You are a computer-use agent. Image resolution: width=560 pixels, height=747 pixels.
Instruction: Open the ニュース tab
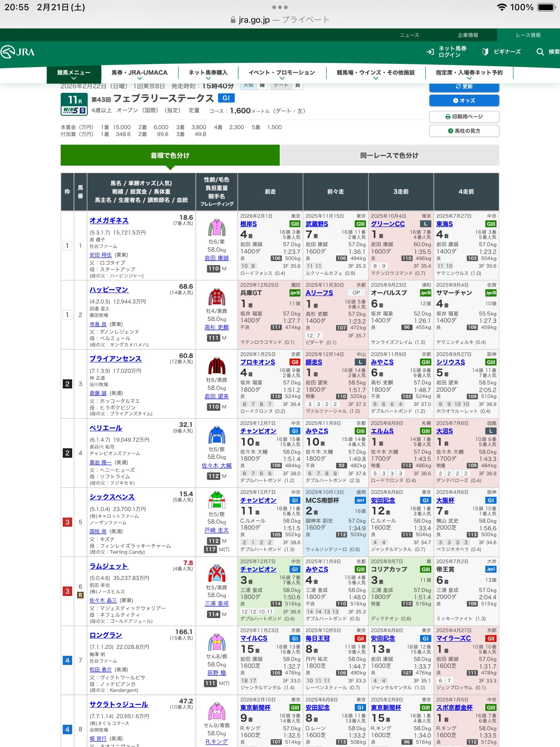pyautogui.click(x=409, y=35)
